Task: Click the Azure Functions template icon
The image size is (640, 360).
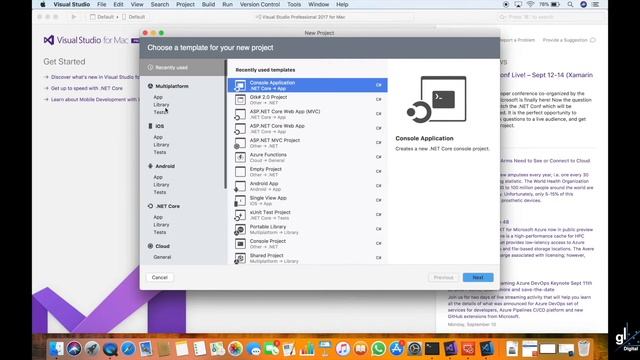Action: coord(240,157)
